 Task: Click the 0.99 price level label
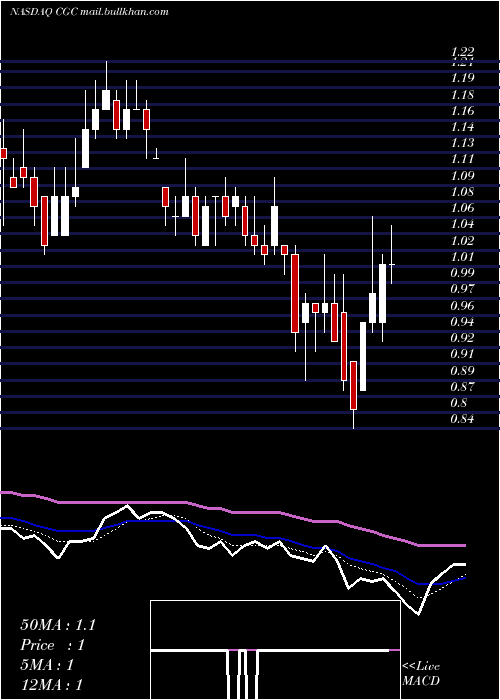[462, 273]
